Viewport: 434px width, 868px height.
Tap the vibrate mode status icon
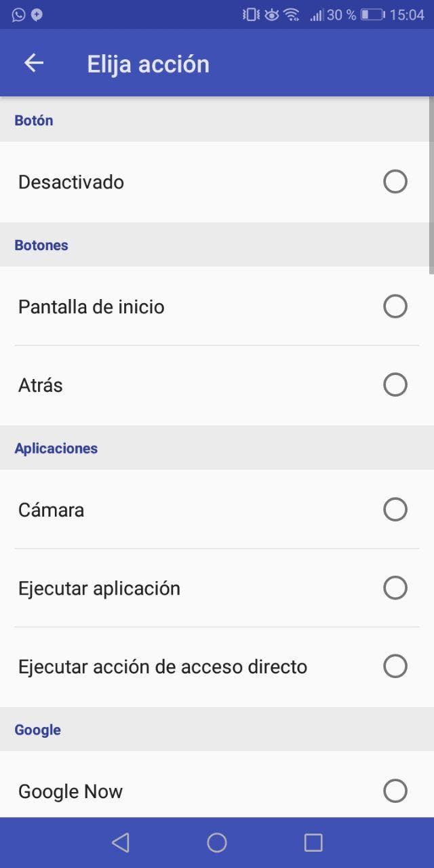[x=251, y=14]
